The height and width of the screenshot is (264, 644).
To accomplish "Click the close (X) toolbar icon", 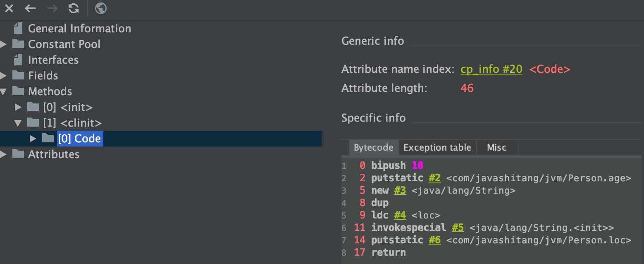I will (9, 8).
